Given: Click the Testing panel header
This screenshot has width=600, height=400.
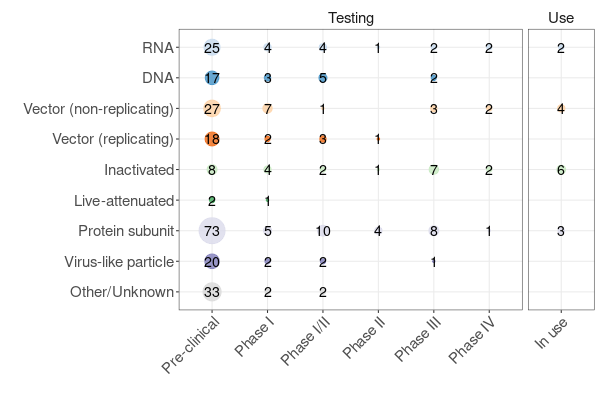Looking at the screenshot, I should click(x=351, y=18).
